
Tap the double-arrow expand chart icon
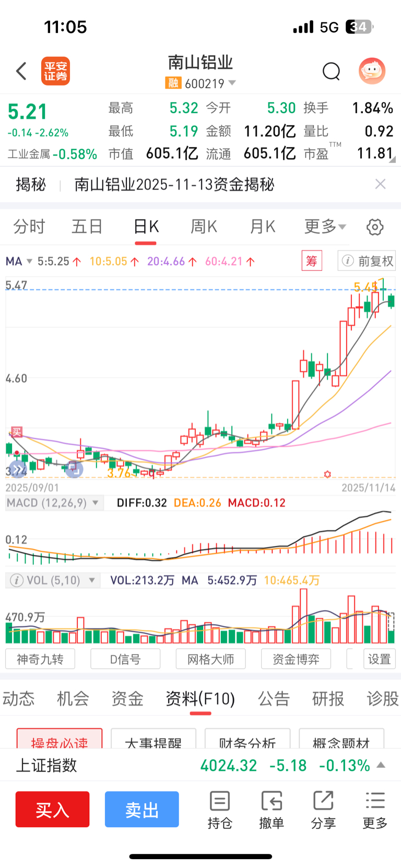[x=17, y=470]
